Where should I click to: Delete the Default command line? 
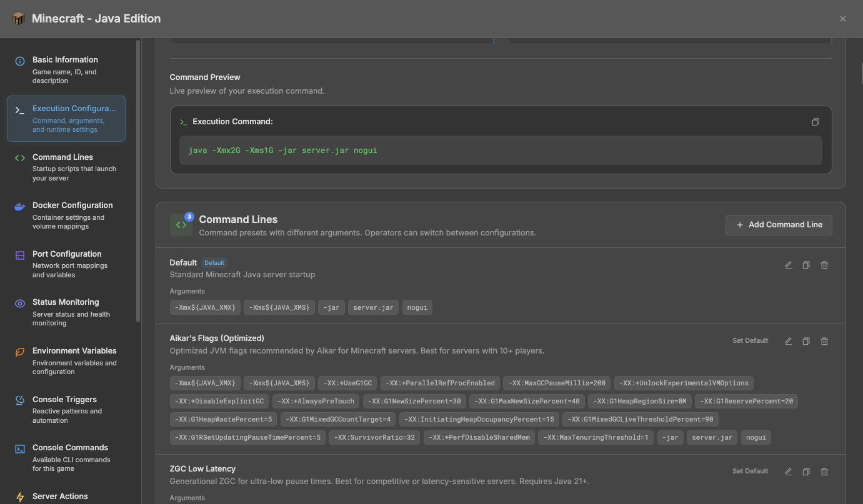pos(824,265)
